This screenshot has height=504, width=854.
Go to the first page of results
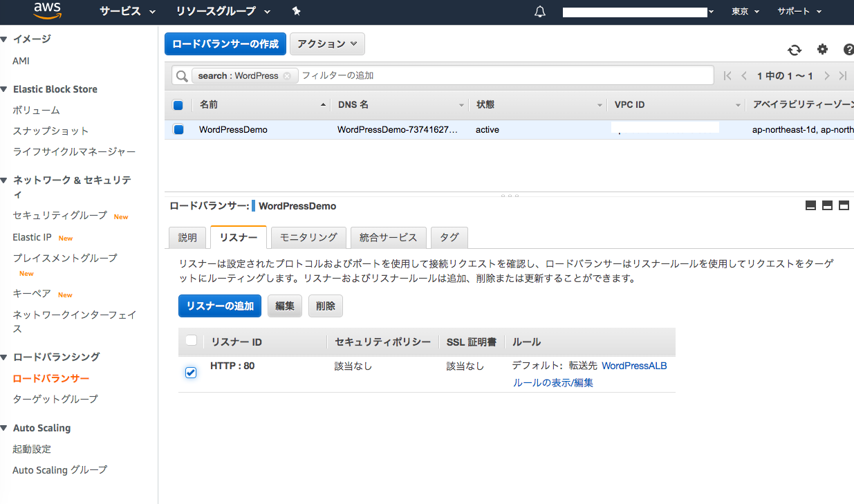click(727, 75)
